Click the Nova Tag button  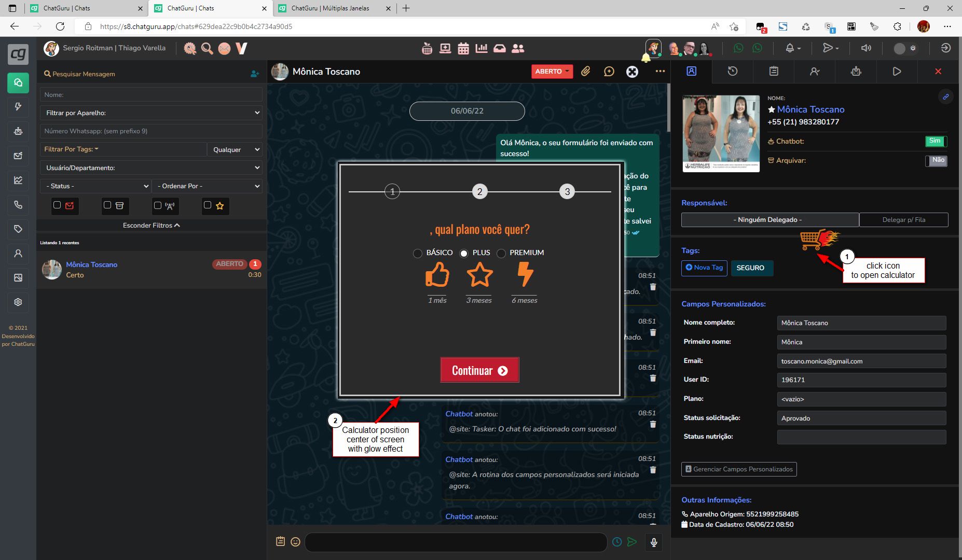click(704, 268)
